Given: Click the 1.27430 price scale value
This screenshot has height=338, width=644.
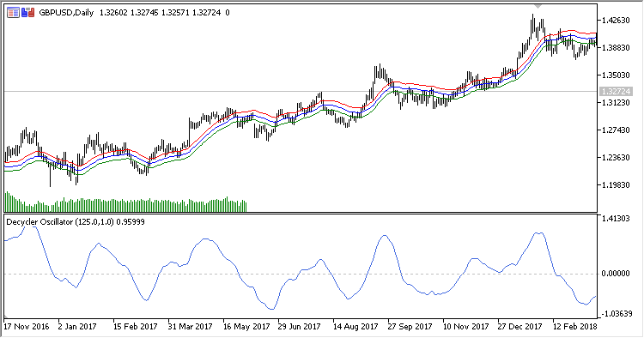Looking at the screenshot, I should tap(616, 130).
